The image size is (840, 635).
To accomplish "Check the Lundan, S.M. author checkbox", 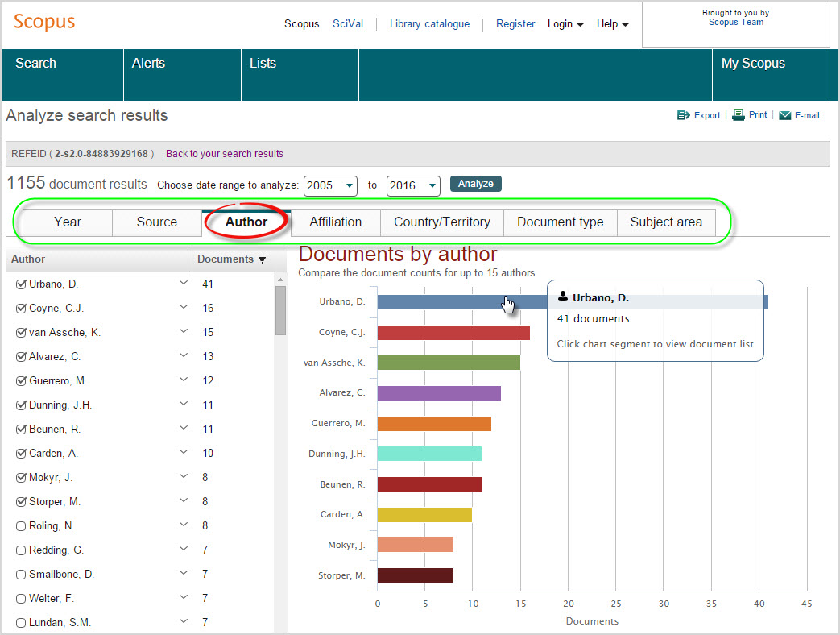I will [x=21, y=623].
